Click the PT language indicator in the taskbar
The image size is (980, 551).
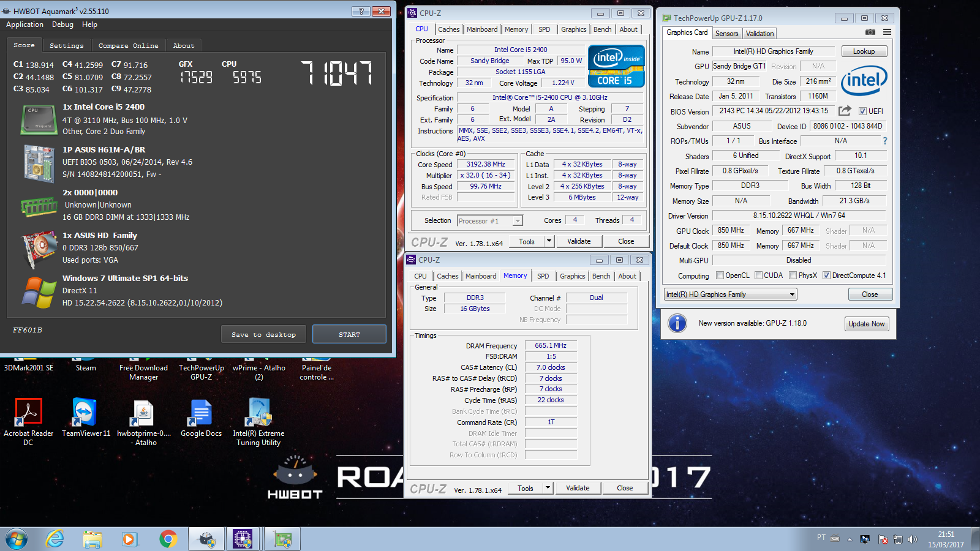pos(821,538)
